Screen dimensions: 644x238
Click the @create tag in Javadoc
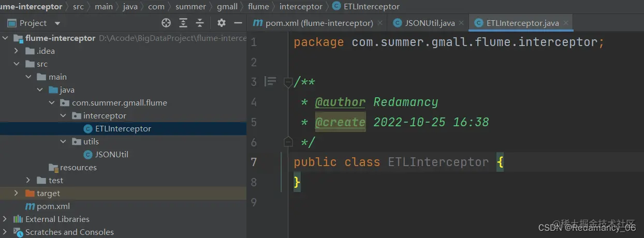click(x=340, y=122)
